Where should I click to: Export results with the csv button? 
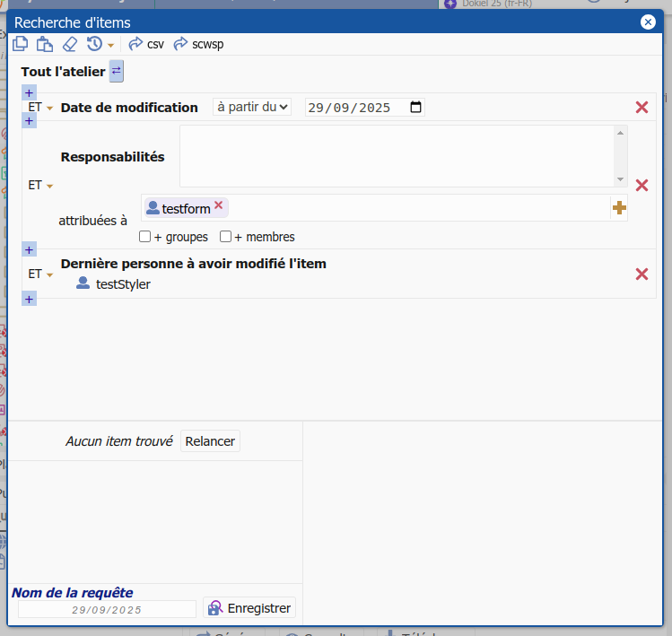coord(146,43)
